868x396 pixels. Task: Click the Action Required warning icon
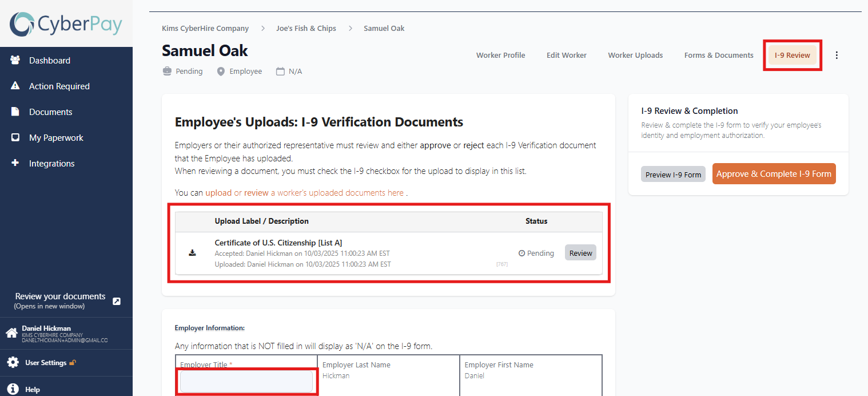(15, 86)
